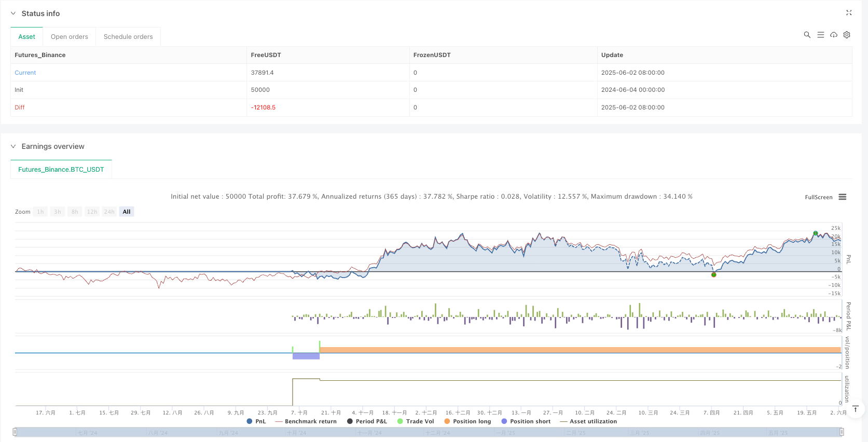
Task: Collapse the Earnings overview section
Action: click(13, 146)
